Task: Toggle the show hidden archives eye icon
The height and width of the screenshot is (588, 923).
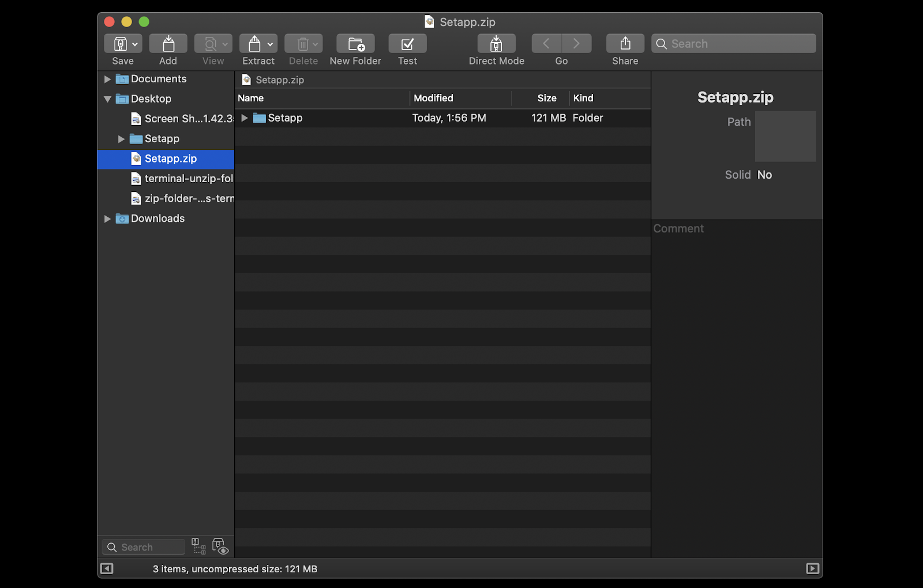Action: click(x=220, y=546)
